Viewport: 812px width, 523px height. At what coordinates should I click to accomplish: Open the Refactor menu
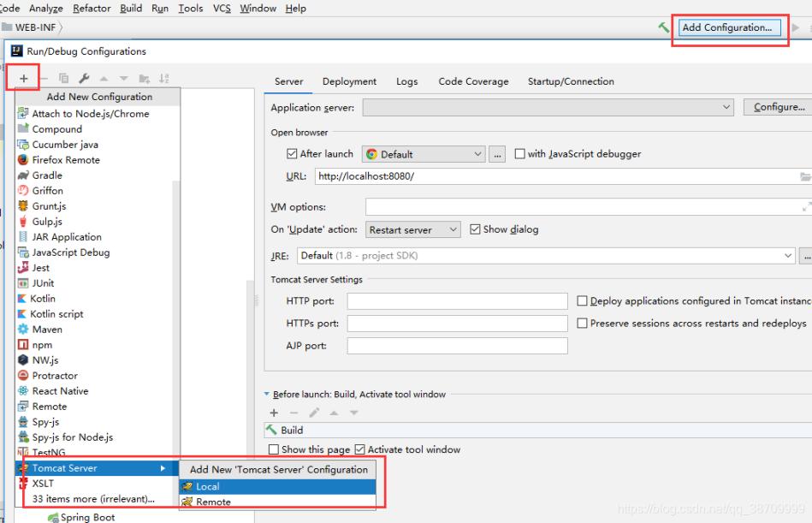tap(92, 9)
